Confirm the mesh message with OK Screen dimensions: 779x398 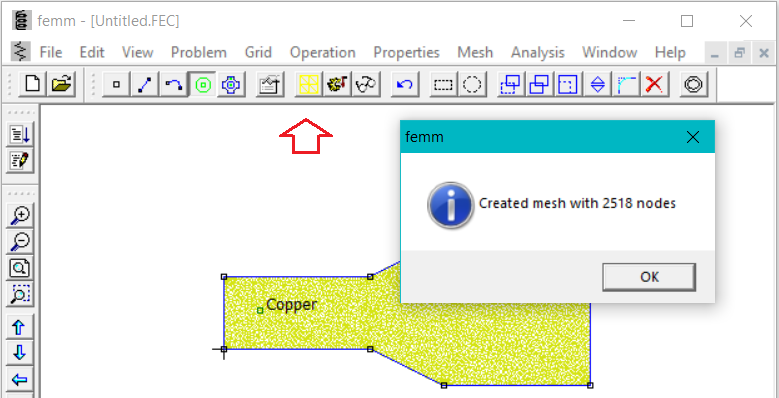point(649,277)
